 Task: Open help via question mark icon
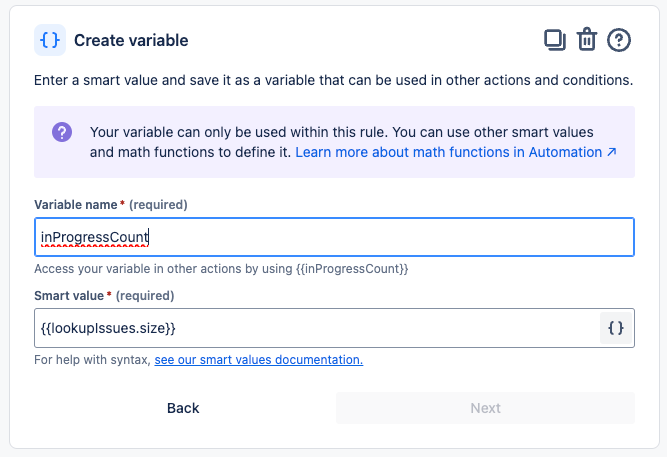point(620,40)
